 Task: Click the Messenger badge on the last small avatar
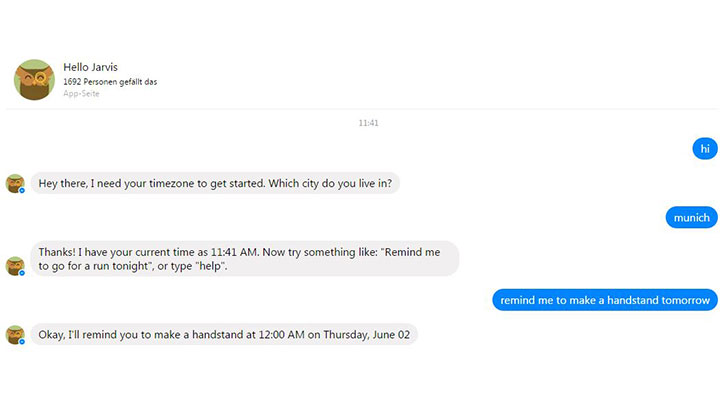(22, 342)
